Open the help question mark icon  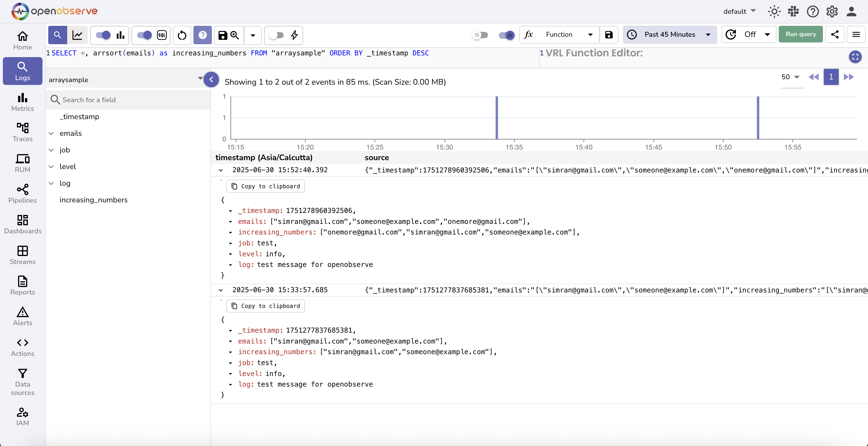click(x=812, y=11)
